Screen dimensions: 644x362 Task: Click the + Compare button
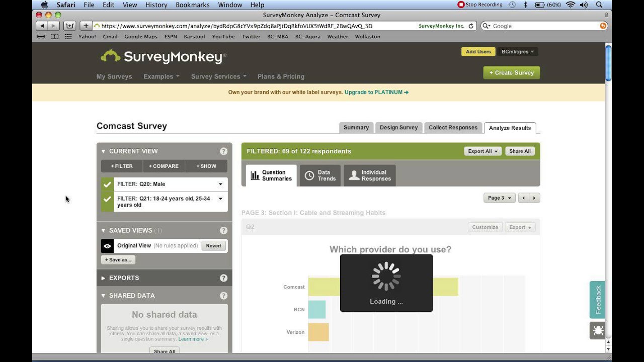(164, 166)
